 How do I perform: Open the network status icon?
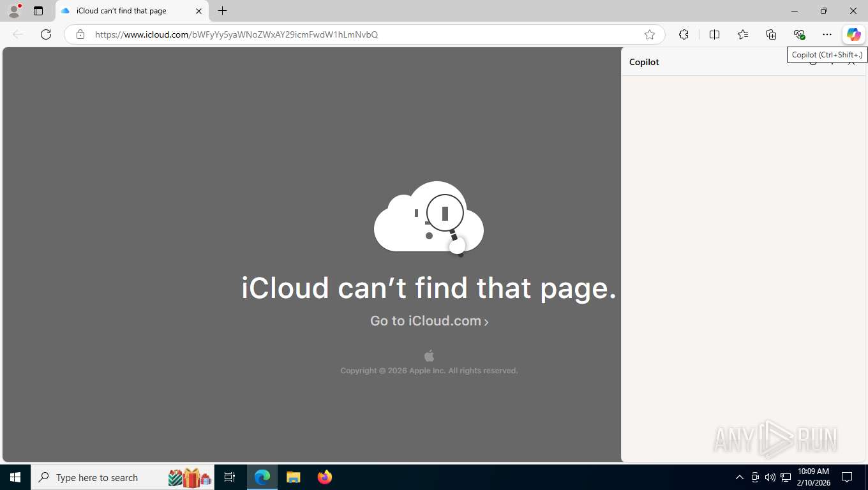[x=786, y=477]
